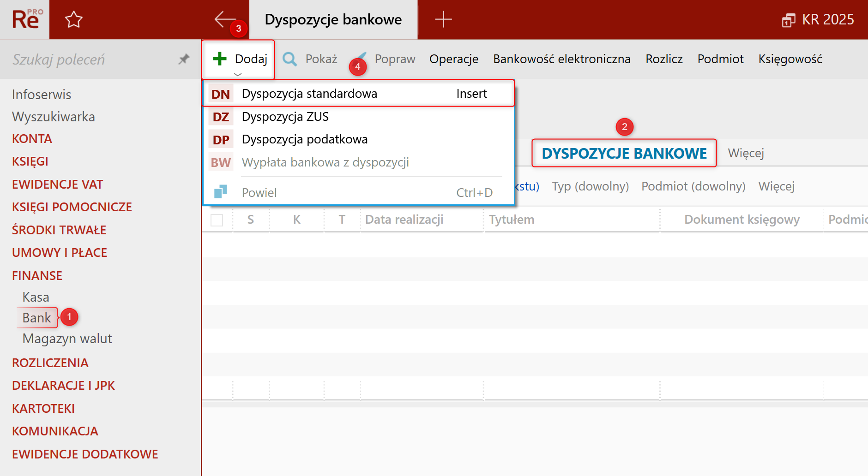
Task: Click the favorites star icon
Action: pyautogui.click(x=74, y=19)
